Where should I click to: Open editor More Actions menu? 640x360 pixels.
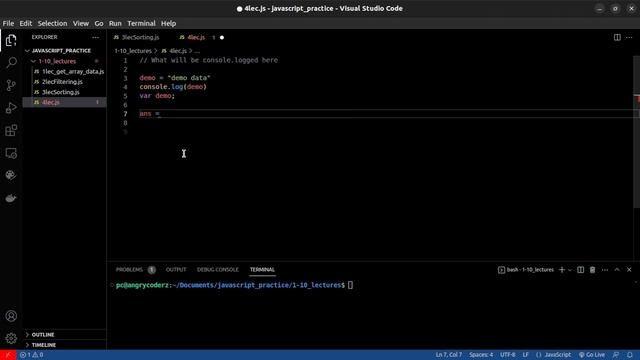coord(629,38)
